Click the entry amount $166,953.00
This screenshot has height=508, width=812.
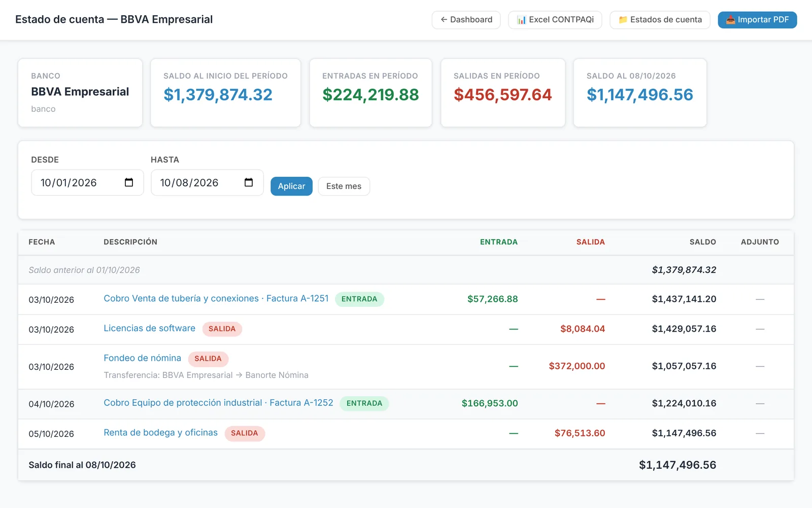(x=490, y=403)
